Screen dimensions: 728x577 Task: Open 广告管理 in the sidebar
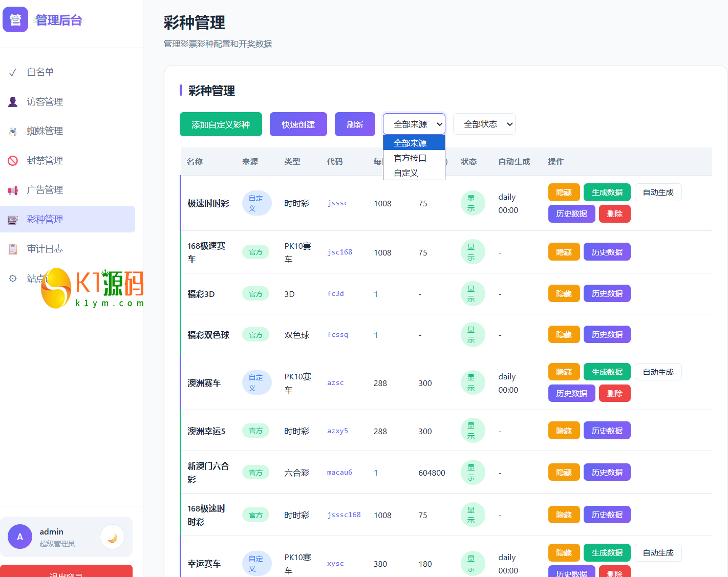[x=68, y=190]
